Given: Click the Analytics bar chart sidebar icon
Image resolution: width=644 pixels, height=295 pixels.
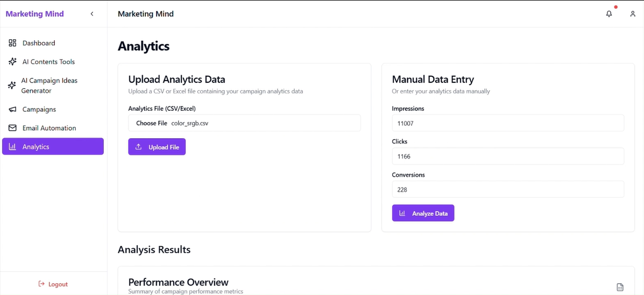Looking at the screenshot, I should (12, 147).
